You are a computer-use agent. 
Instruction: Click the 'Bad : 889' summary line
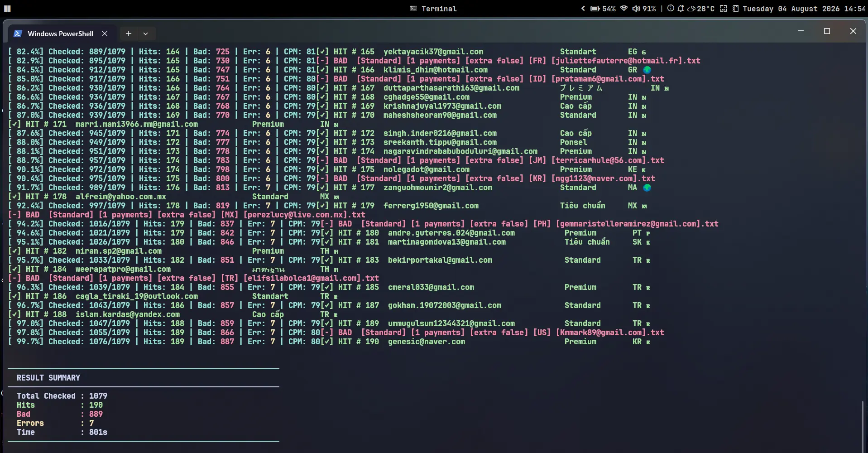(x=60, y=414)
